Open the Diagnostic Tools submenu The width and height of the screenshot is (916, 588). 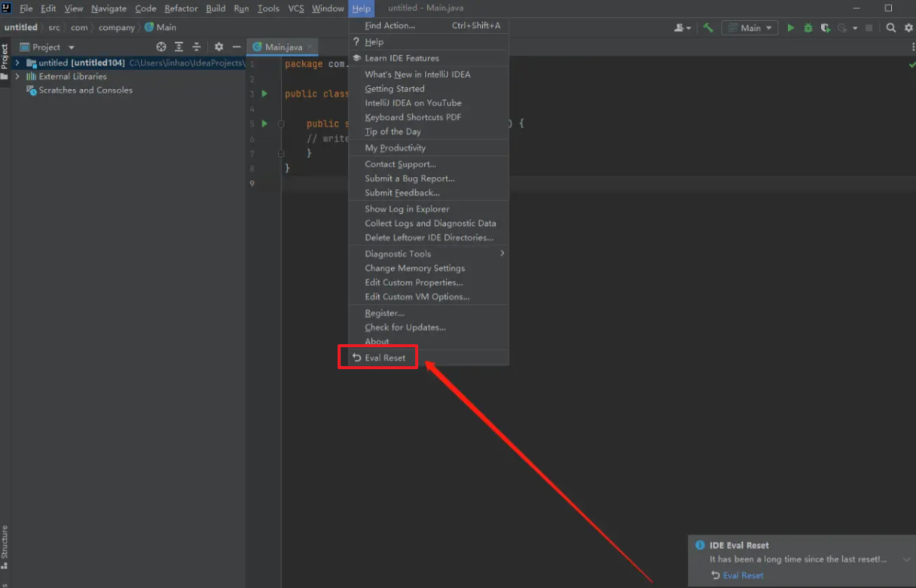[x=429, y=254]
